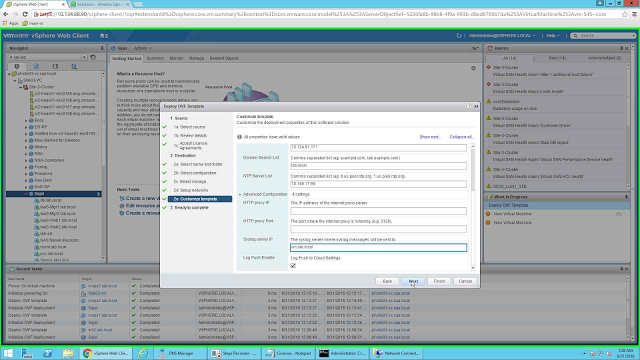Open Steps Recorder from the taskbar
The image size is (640, 360).
[x=234, y=353]
